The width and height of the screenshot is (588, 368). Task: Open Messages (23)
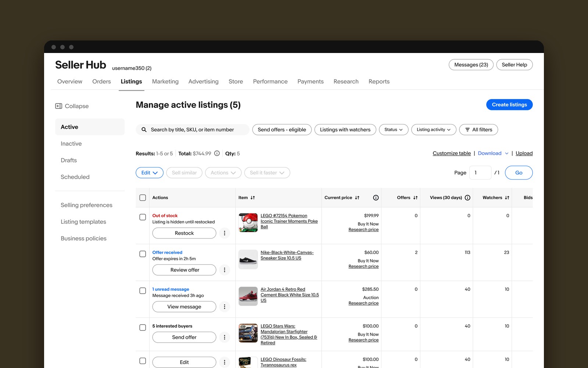[471, 65]
